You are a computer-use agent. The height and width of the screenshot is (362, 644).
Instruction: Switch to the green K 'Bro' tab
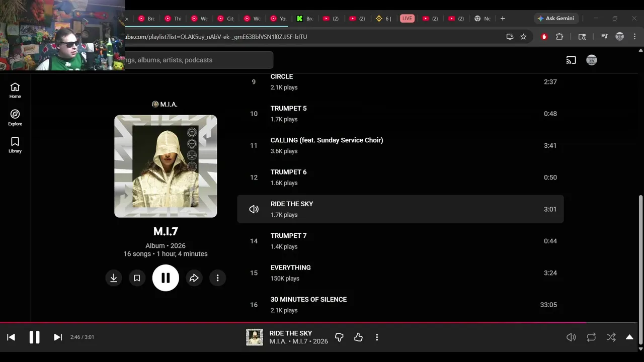tap(305, 19)
